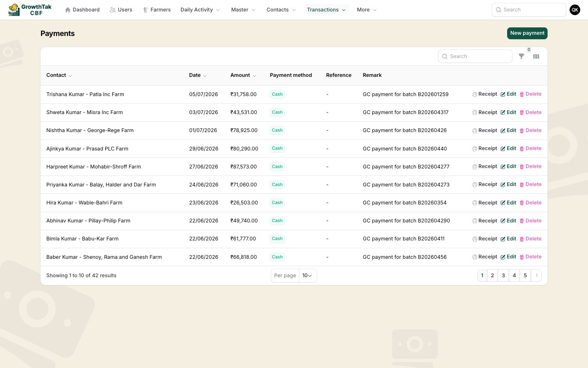Expand the Contacts menu

tap(281, 10)
